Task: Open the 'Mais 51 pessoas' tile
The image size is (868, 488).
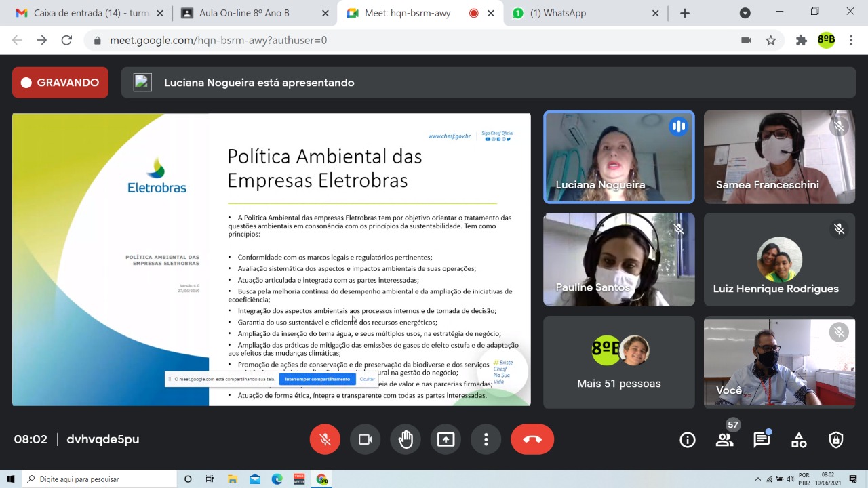Action: pos(619,362)
